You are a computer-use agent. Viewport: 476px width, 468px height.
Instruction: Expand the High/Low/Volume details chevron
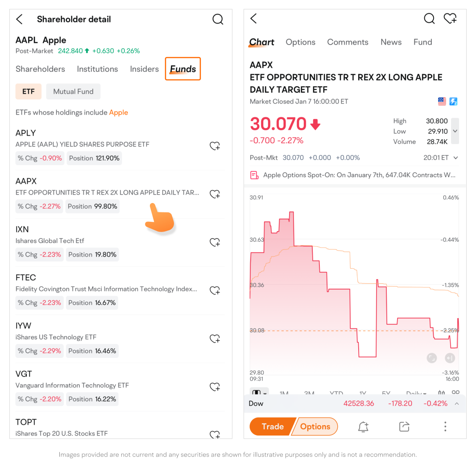pyautogui.click(x=455, y=131)
